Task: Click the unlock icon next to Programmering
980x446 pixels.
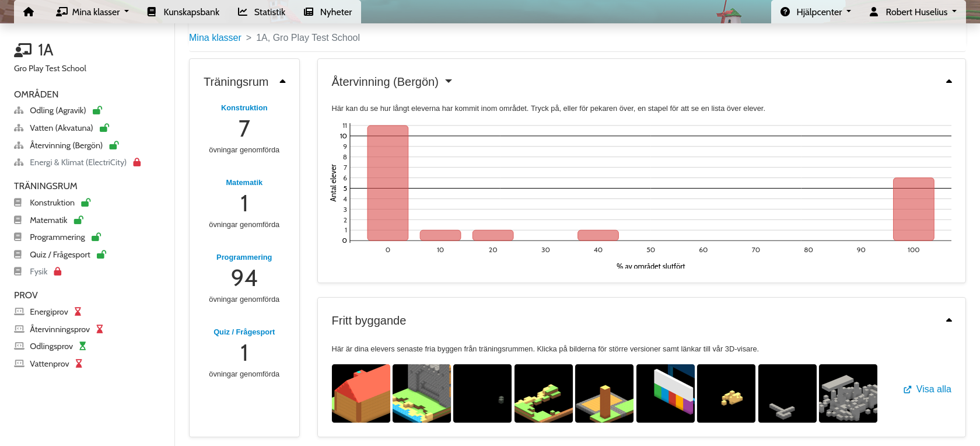Action: 96,237
